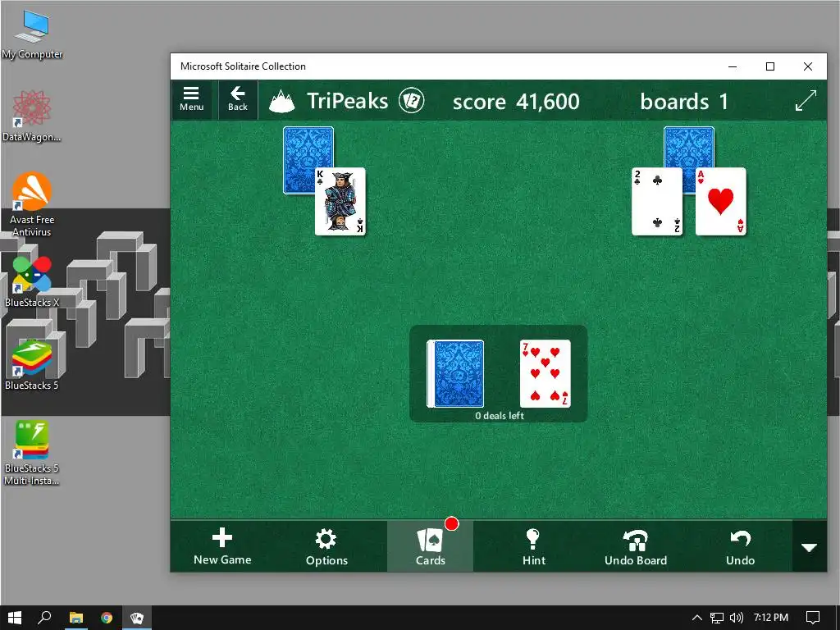Select the King of clubs card

click(340, 202)
